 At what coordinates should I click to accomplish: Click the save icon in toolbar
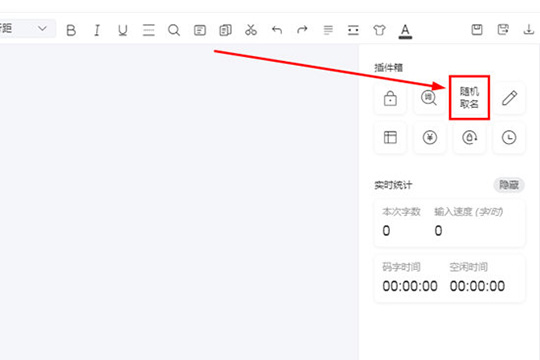coord(477,30)
